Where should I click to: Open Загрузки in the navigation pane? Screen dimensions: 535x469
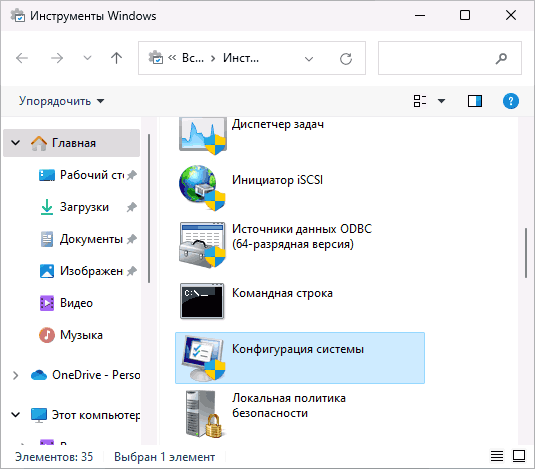coord(84,207)
